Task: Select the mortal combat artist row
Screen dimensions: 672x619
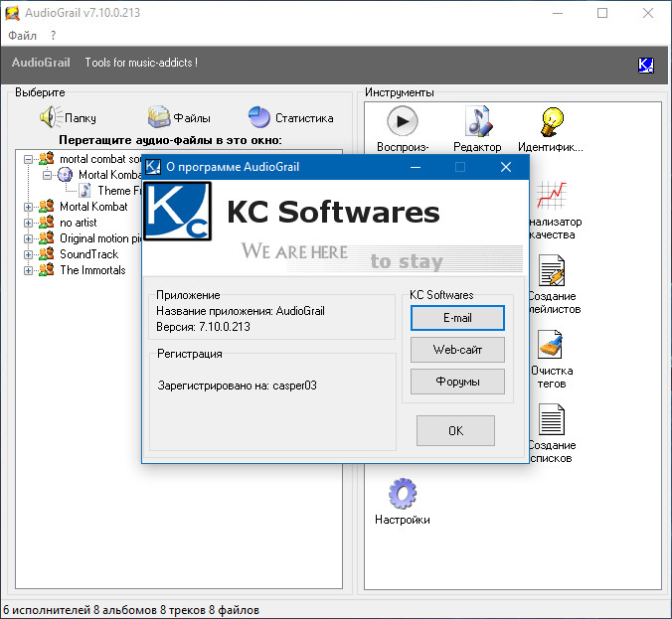Action: coord(100,159)
